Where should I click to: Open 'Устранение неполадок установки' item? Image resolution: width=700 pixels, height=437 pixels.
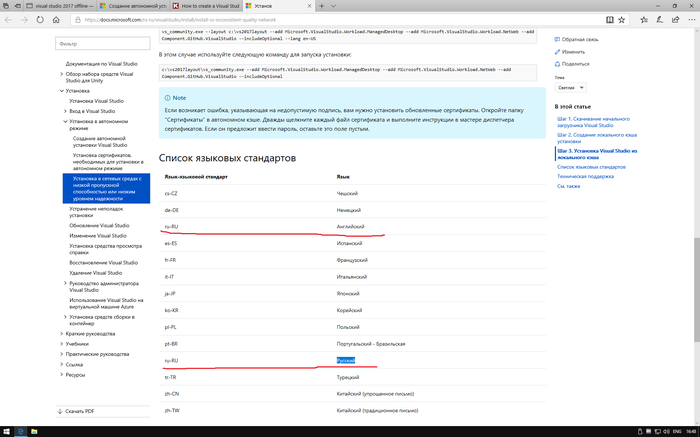click(96, 212)
